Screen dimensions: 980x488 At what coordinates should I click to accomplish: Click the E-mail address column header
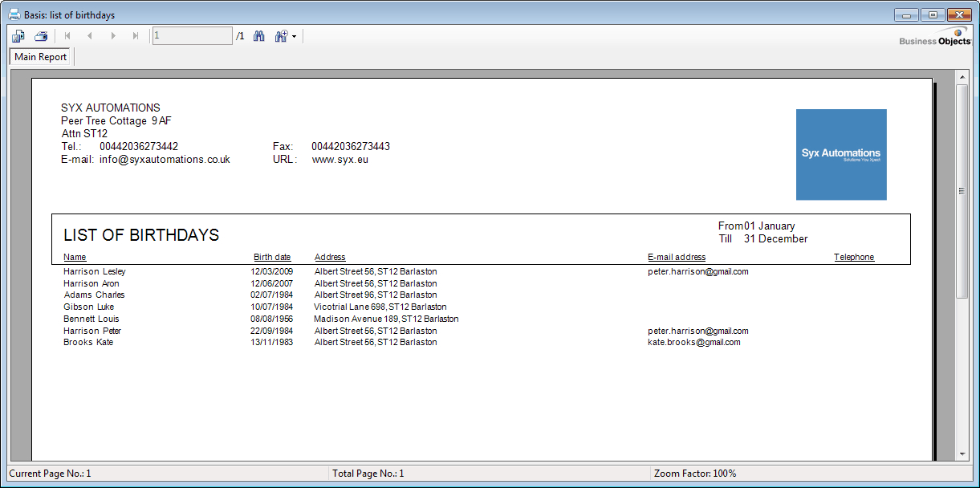click(x=677, y=257)
